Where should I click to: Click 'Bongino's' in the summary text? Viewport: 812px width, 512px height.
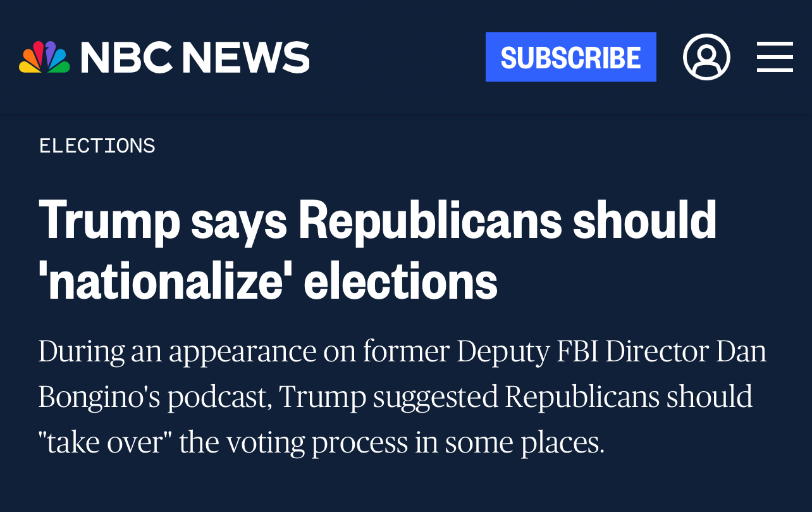click(x=99, y=397)
